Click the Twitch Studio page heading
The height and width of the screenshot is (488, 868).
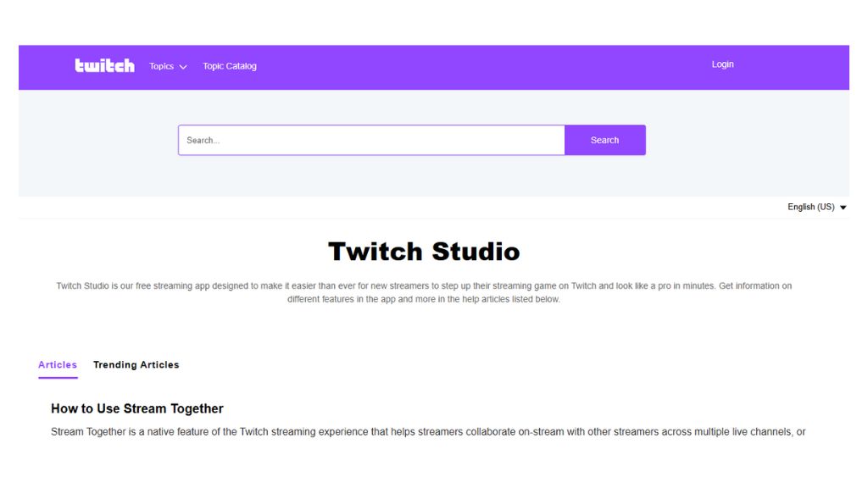click(x=424, y=252)
